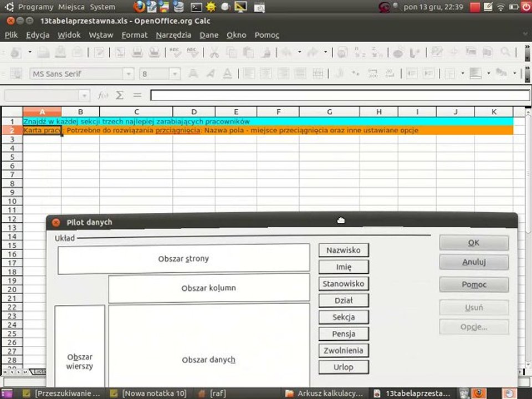Open the Font Color dropdown arrow
This screenshot has width=532, height=399.
(x=515, y=73)
